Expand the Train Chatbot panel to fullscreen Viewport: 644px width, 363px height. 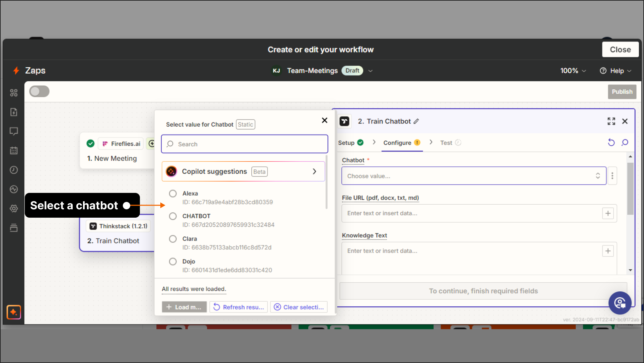pos(611,121)
